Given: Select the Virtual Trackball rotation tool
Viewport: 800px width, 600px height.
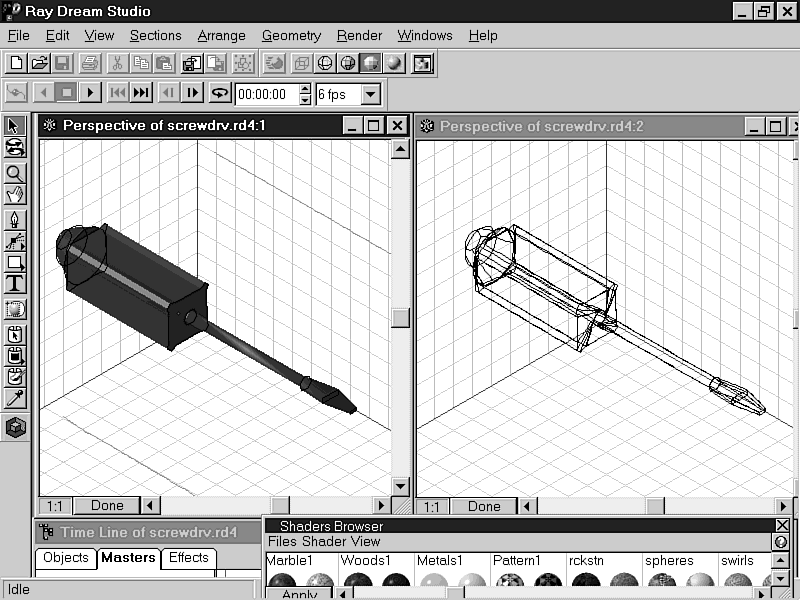Looking at the screenshot, I should point(15,148).
